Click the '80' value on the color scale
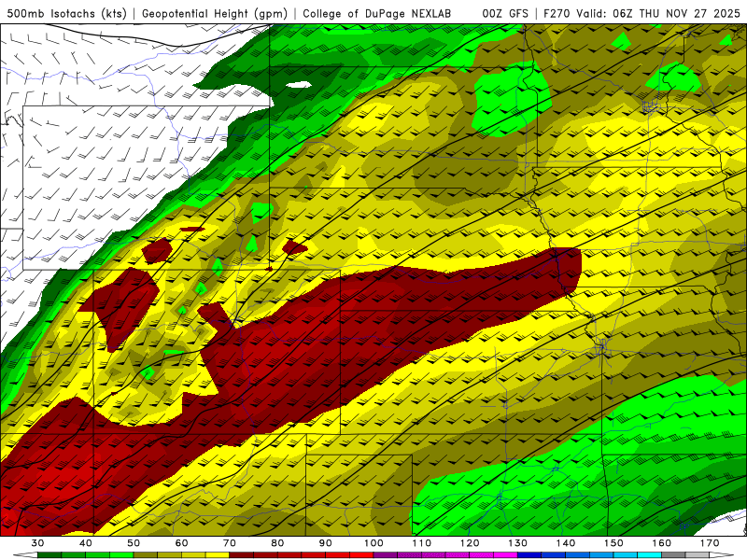747x560 pixels. (x=277, y=543)
